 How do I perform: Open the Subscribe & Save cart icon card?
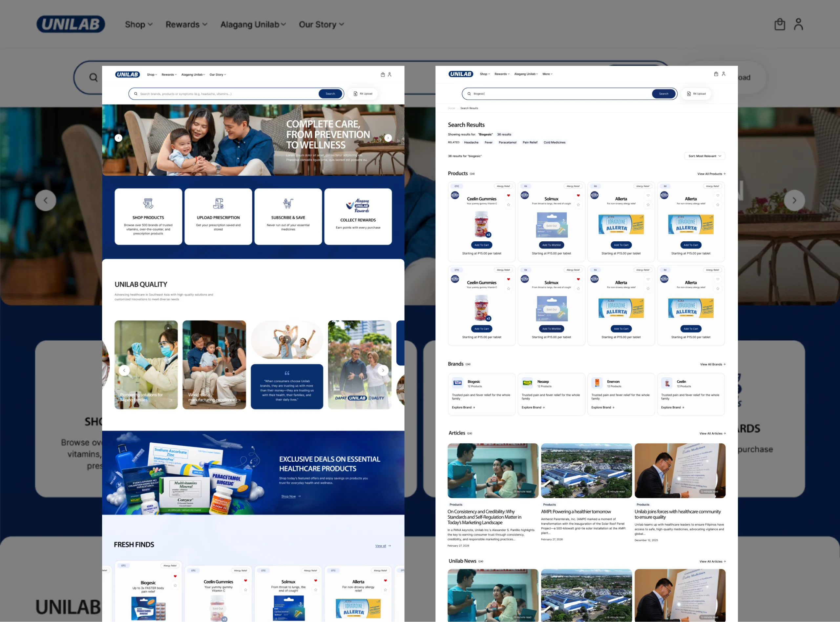pyautogui.click(x=288, y=203)
